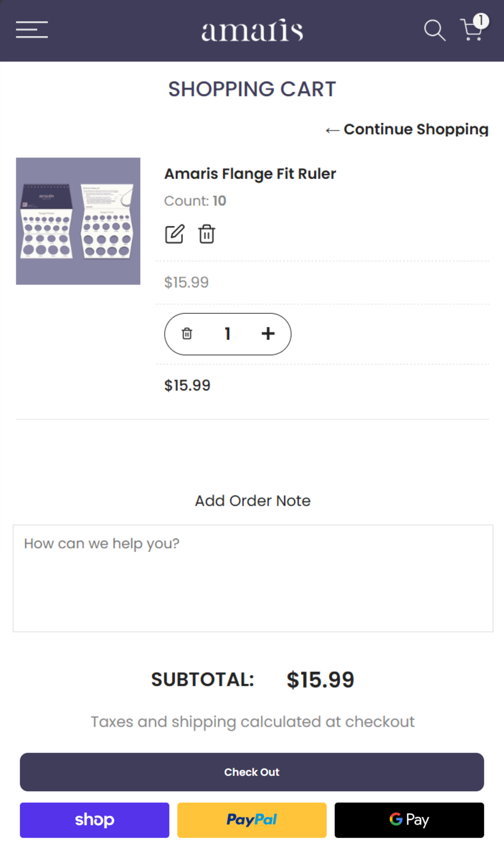Click the search magnifier icon
The width and height of the screenshot is (504, 861).
pyautogui.click(x=434, y=30)
